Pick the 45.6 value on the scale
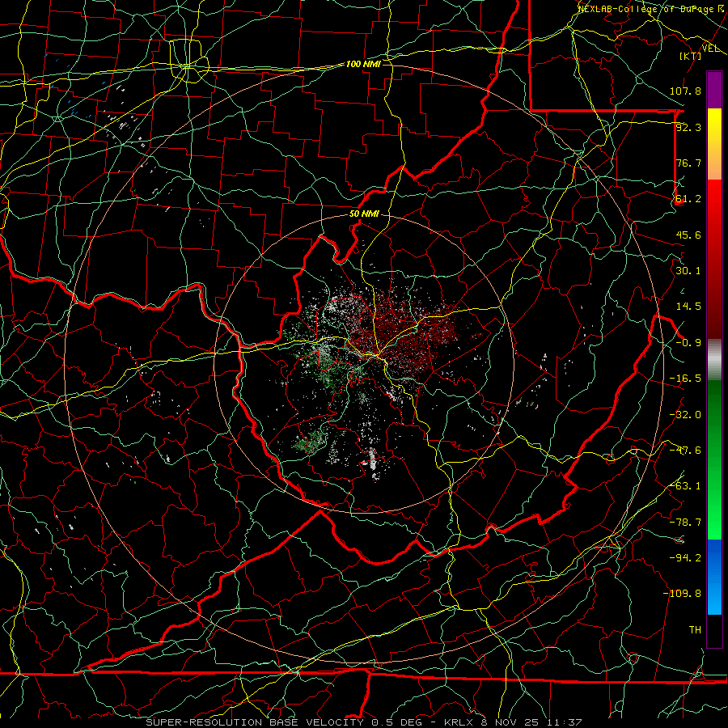 point(688,235)
